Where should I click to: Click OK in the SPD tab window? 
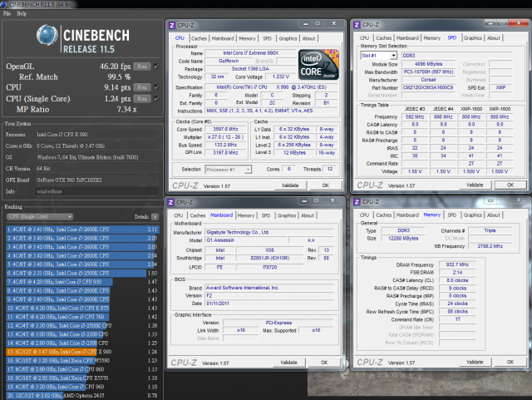point(510,185)
